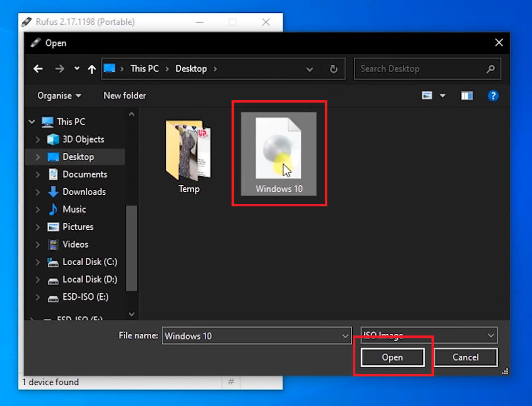
Task: Select the Downloads folder icon in the sidebar
Action: point(53,192)
